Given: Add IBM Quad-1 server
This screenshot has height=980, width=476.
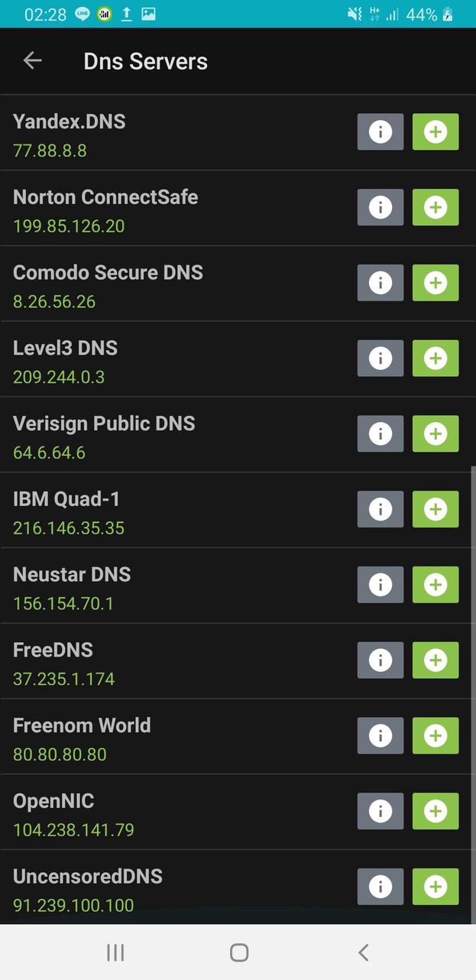Looking at the screenshot, I should pyautogui.click(x=436, y=509).
